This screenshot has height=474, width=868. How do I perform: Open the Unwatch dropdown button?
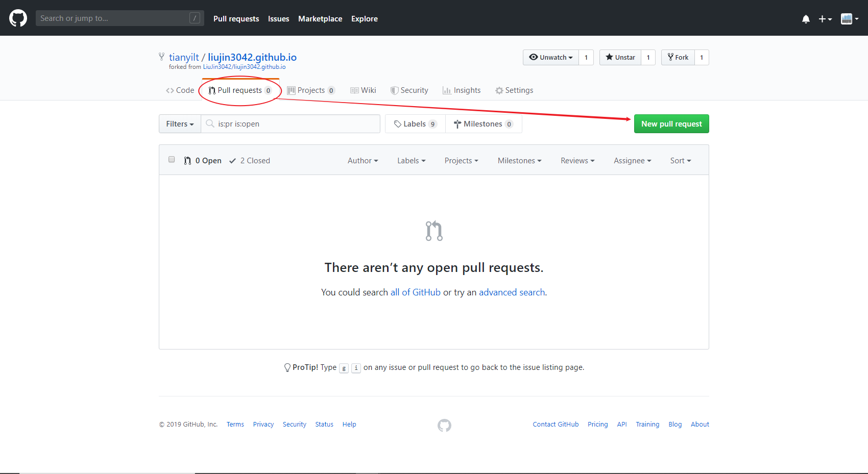tap(551, 57)
